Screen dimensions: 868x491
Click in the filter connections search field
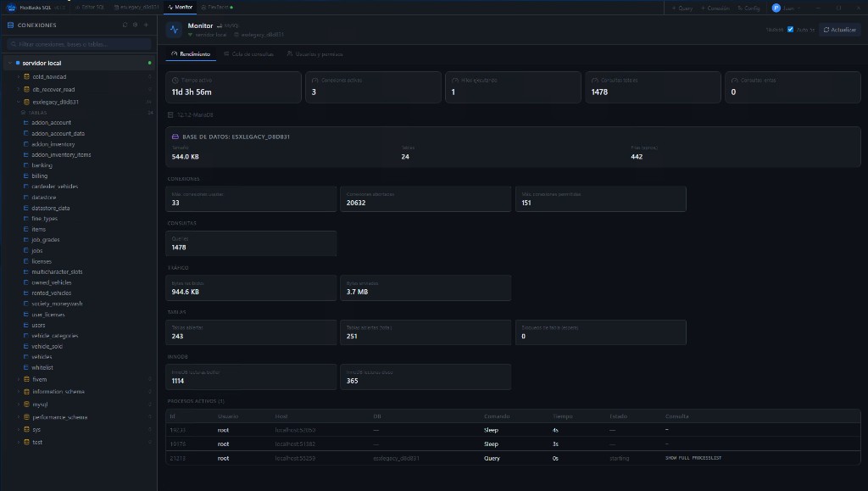(x=79, y=44)
